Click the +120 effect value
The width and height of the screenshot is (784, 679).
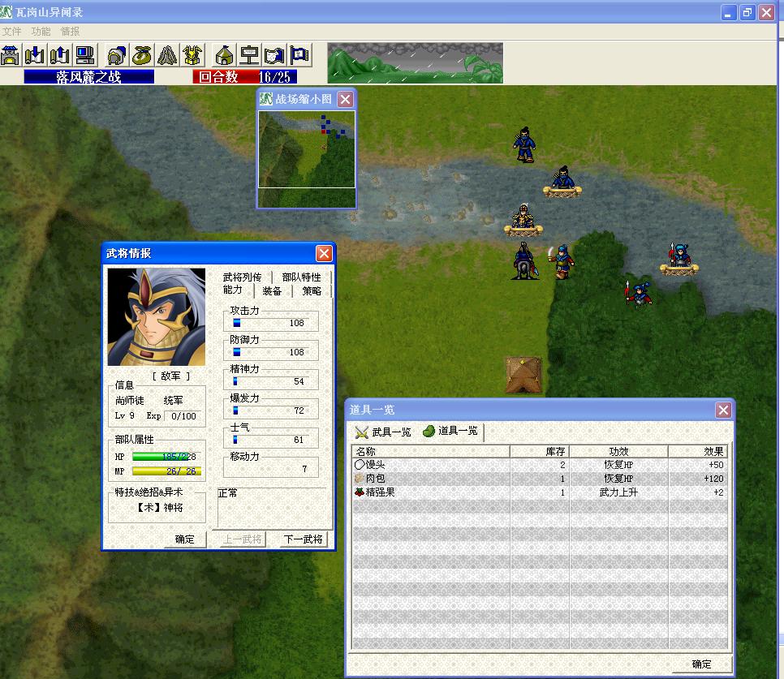(x=713, y=479)
